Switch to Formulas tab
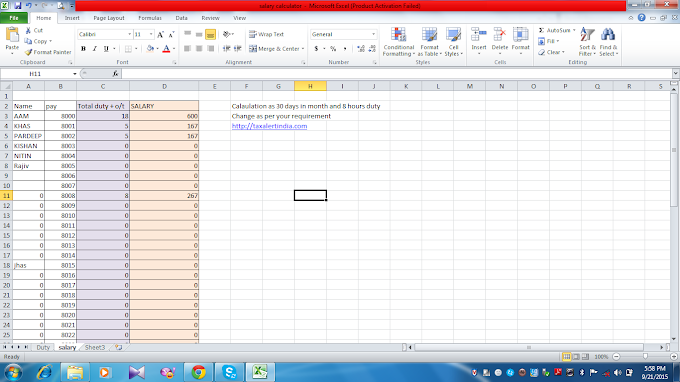Viewport: 680px width, 382px height. pos(150,18)
